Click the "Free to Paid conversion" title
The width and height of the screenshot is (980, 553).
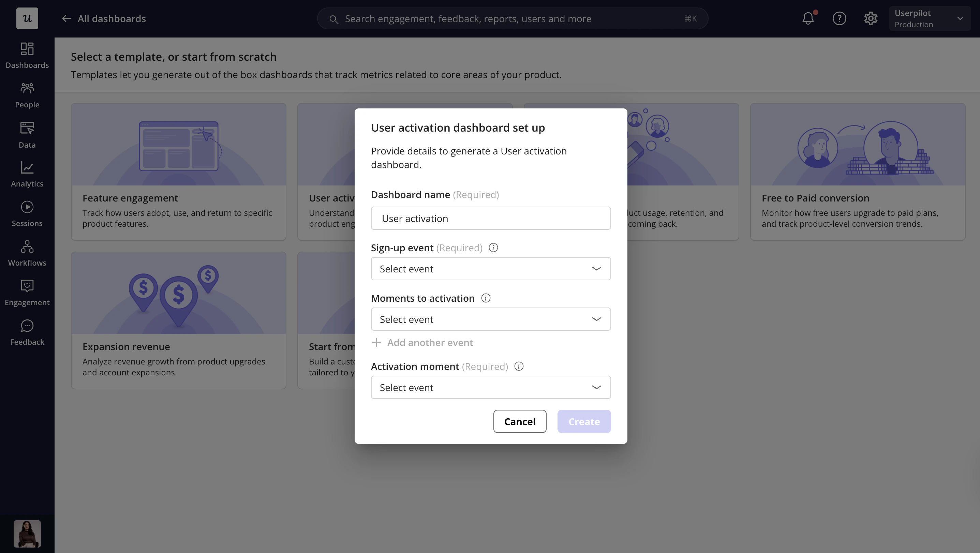pos(815,198)
